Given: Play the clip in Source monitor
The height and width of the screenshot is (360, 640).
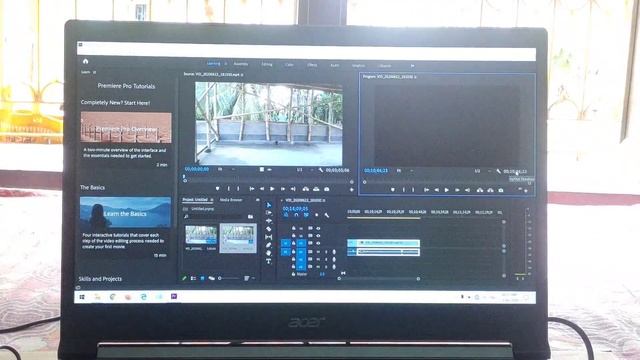Looking at the screenshot, I should coord(272,189).
